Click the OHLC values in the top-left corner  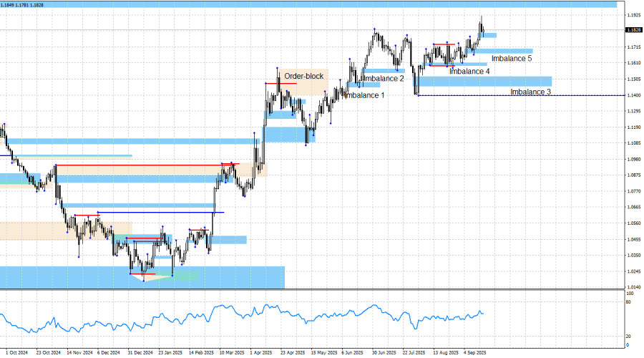(x=21, y=4)
